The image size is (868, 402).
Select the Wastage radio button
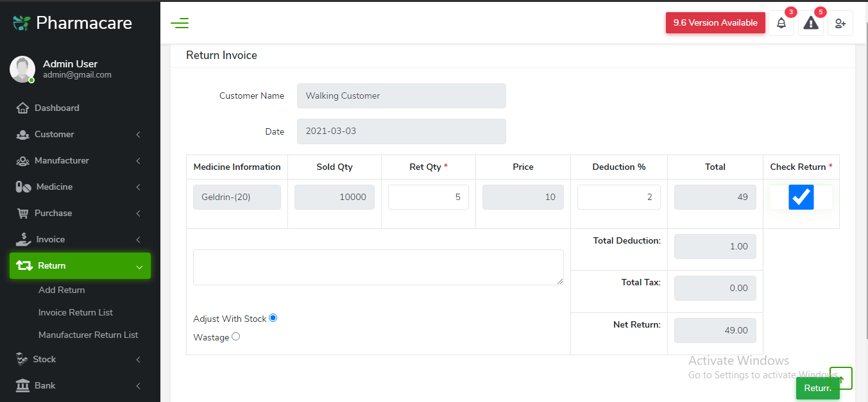pyautogui.click(x=235, y=336)
